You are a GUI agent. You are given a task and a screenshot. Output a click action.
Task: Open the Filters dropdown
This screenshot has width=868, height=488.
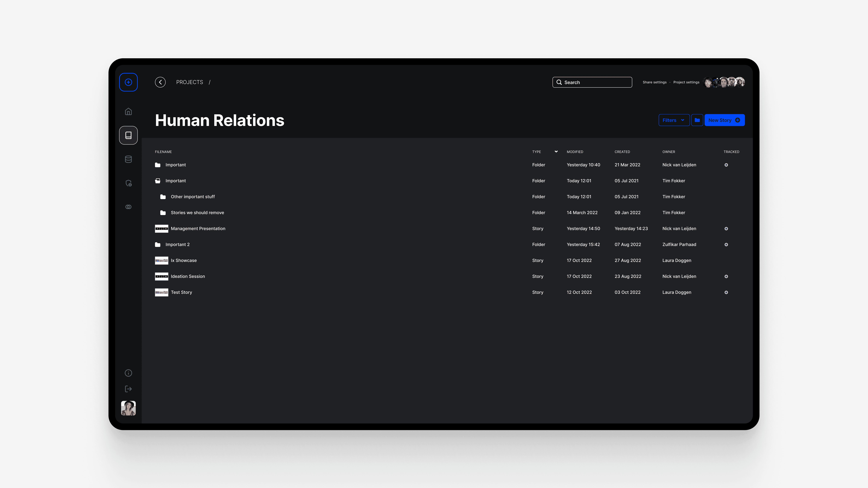click(674, 120)
